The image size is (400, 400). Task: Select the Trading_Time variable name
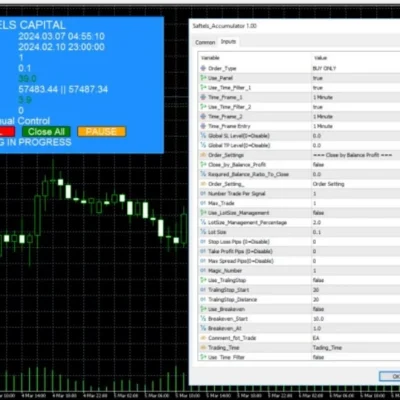224,348
